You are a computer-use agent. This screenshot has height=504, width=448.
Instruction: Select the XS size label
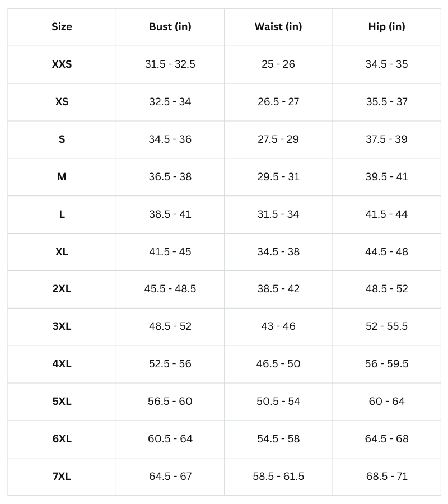[x=62, y=101]
